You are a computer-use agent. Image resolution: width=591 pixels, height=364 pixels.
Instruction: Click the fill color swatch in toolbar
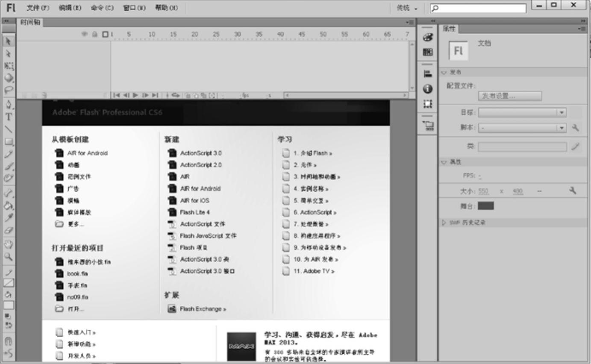(8, 305)
